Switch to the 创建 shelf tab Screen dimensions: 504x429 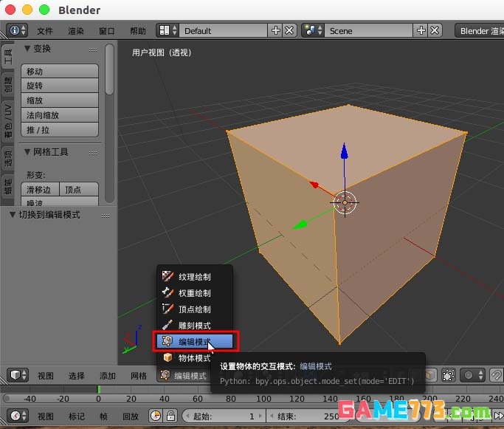point(7,84)
